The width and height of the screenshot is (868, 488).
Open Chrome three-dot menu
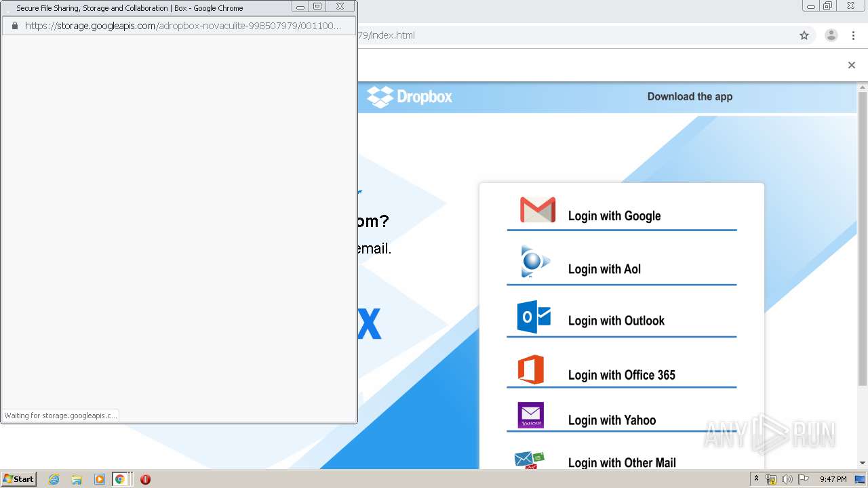pos(854,35)
